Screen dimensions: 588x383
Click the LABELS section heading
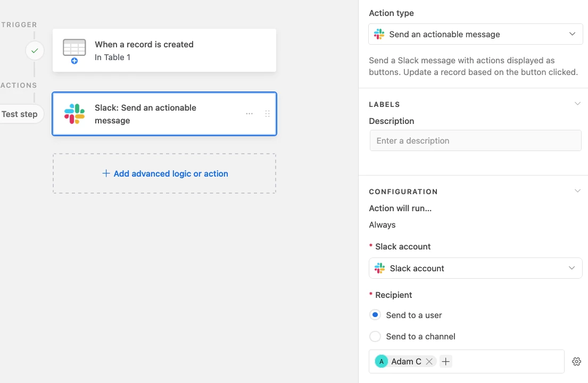(x=384, y=105)
